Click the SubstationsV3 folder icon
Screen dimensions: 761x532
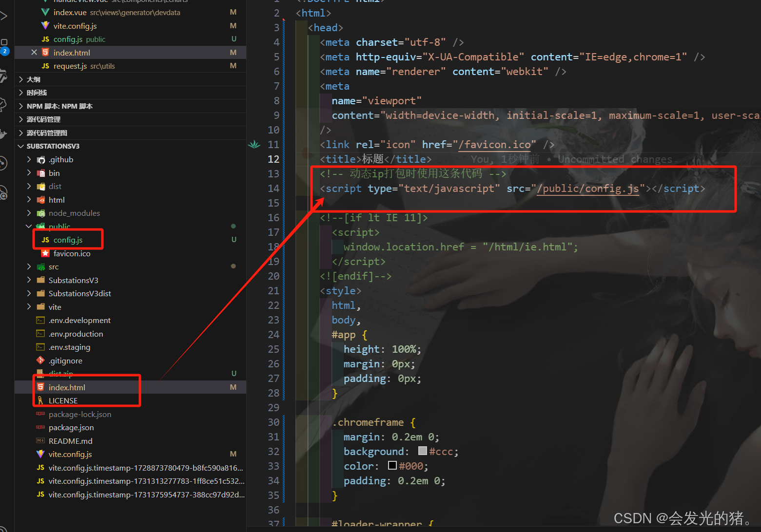click(x=41, y=280)
